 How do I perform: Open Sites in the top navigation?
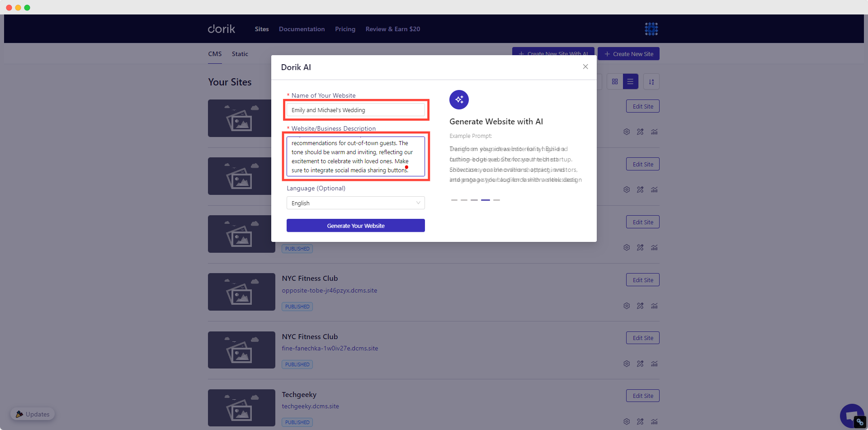(262, 29)
